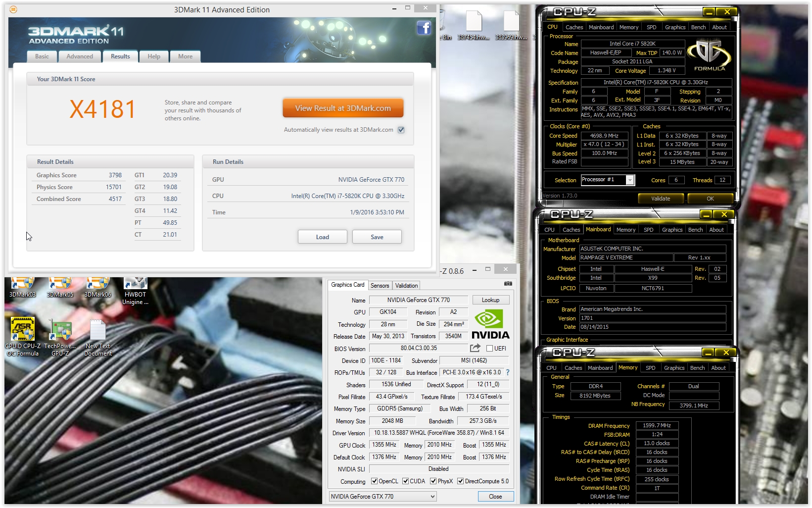This screenshot has height=508, width=812.
Task: Minimize the CPU-Z Memory window
Action: 708,353
